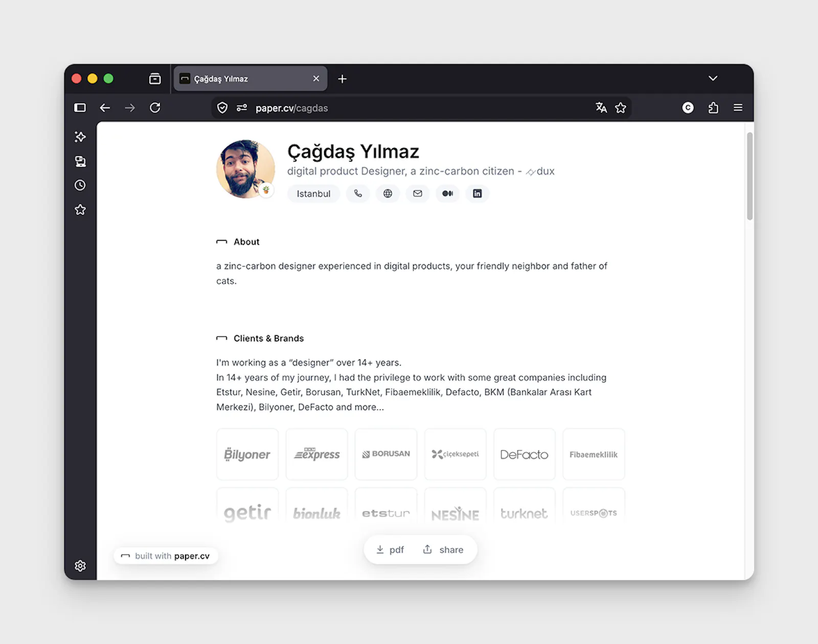
Task: Open the Medium profile icon
Action: click(x=447, y=194)
